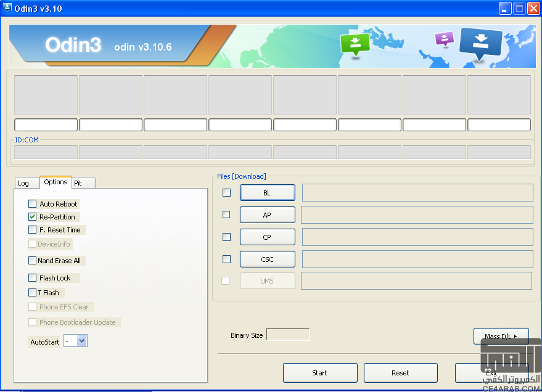Click the Reset button
This screenshot has width=542, height=392.
coord(401,373)
